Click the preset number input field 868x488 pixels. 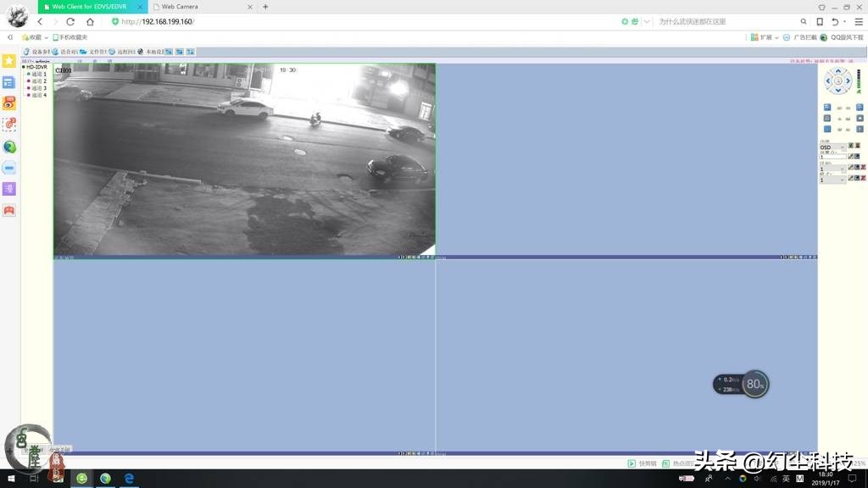pyautogui.click(x=833, y=157)
